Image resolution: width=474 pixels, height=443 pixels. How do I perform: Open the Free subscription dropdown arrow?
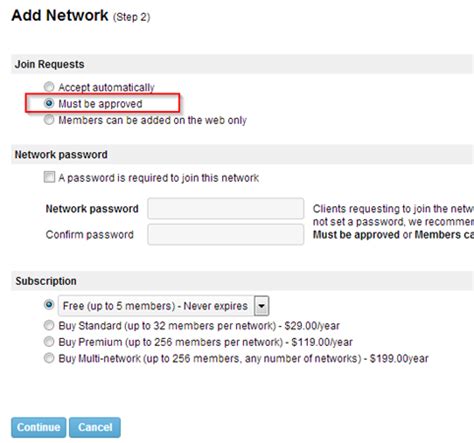click(x=262, y=306)
